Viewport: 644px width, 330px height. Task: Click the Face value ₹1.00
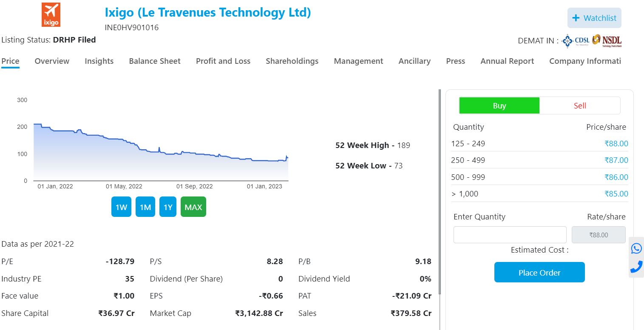(x=124, y=296)
